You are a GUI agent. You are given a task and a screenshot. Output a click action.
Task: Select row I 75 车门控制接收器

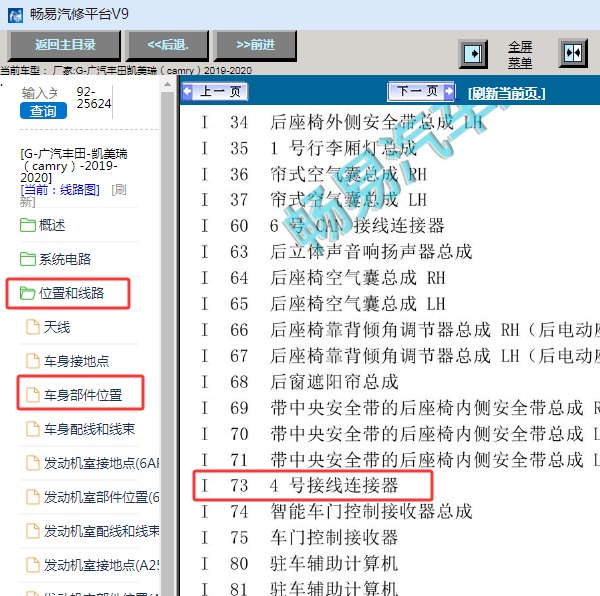[x=300, y=537]
